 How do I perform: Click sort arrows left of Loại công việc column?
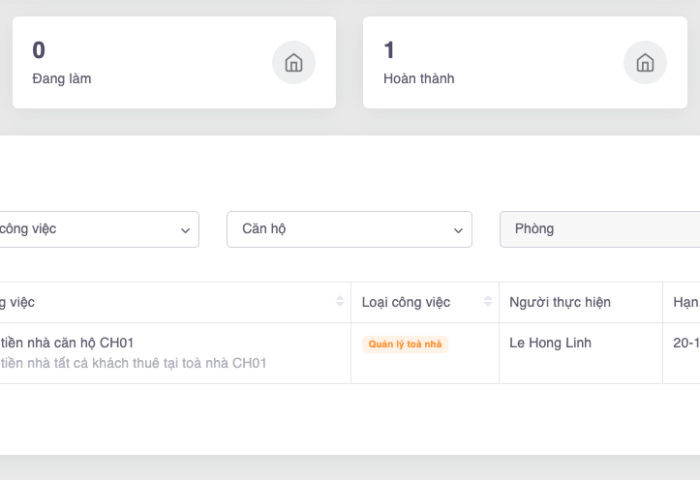point(340,302)
